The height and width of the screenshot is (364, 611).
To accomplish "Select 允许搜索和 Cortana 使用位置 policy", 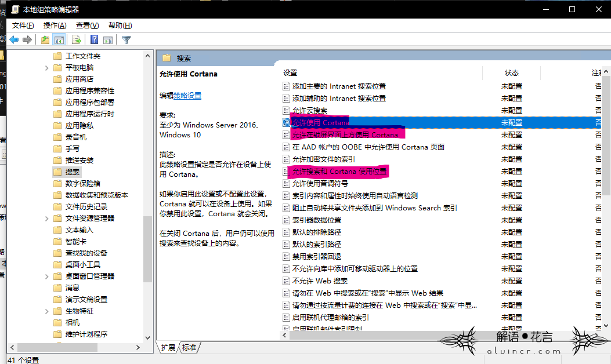I will (339, 172).
